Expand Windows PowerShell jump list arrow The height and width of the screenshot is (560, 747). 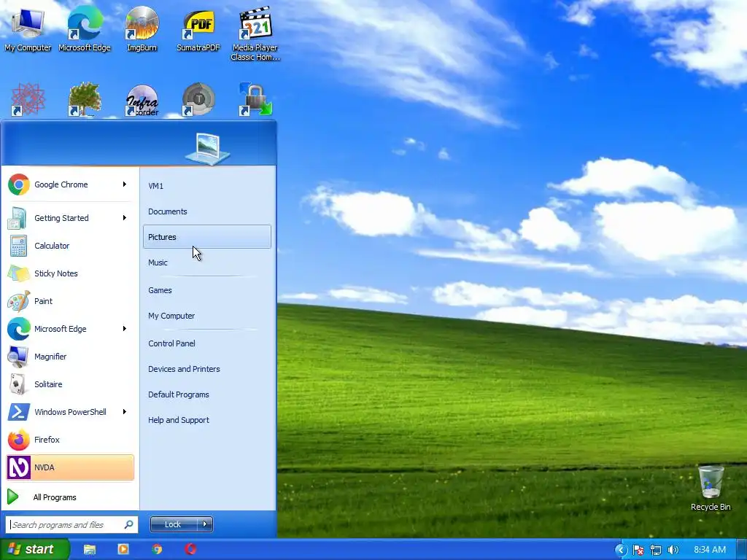[125, 411]
